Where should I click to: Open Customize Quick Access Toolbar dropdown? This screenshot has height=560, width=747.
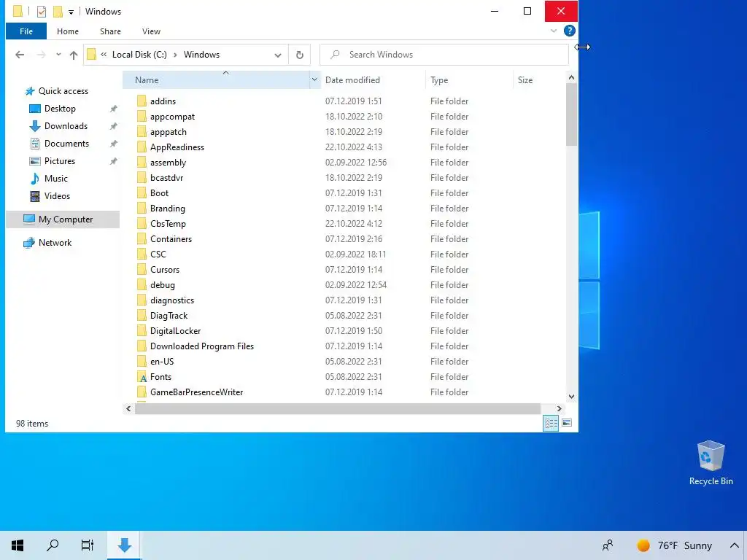click(x=71, y=12)
